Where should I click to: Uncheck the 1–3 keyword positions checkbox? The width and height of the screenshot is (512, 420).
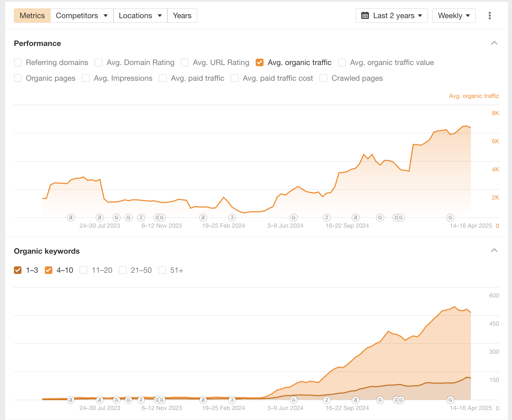[x=18, y=270]
